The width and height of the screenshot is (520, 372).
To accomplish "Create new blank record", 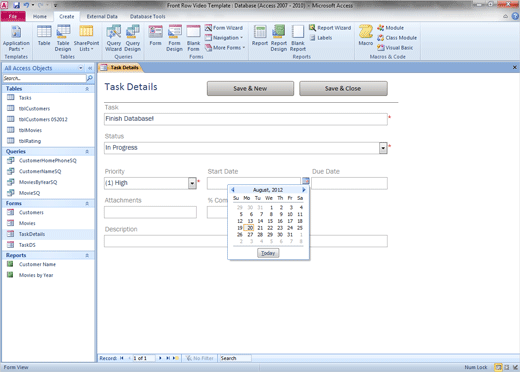I will pos(175,358).
